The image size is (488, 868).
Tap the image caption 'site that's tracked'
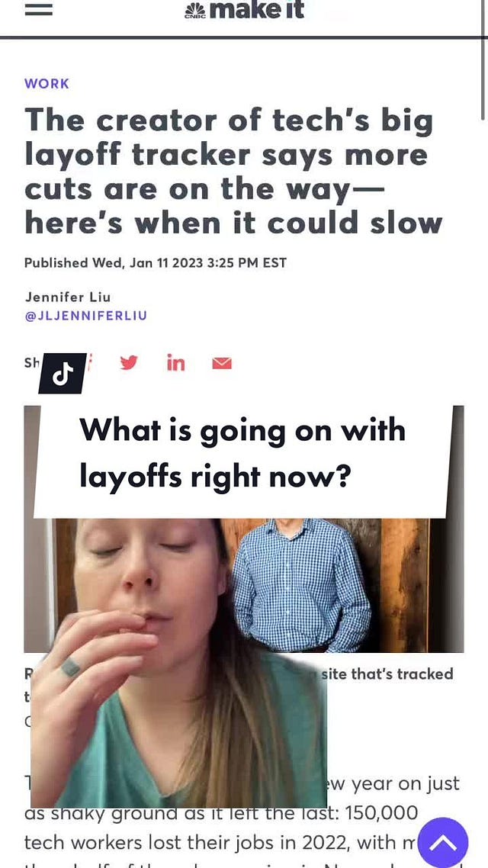pos(387,674)
